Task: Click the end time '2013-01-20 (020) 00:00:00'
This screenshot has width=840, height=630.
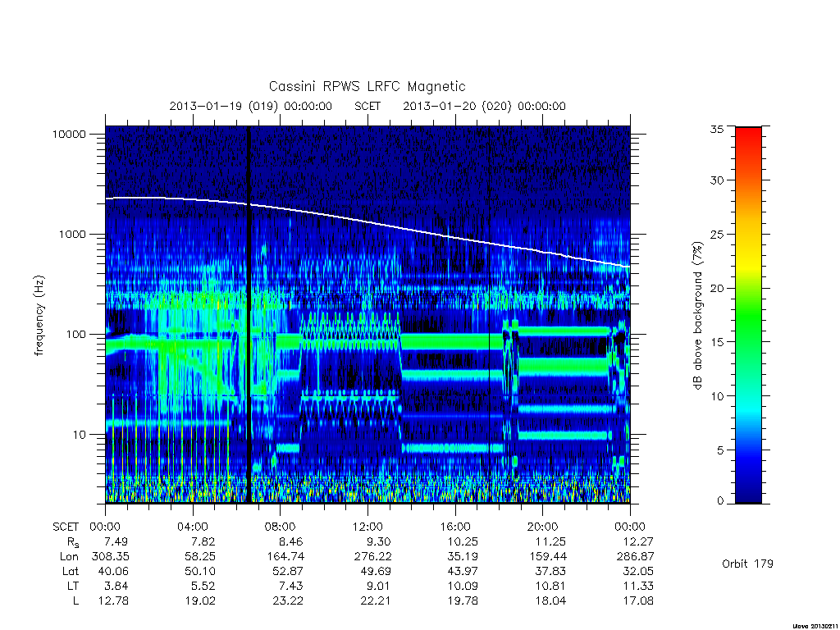Action: 484,106
